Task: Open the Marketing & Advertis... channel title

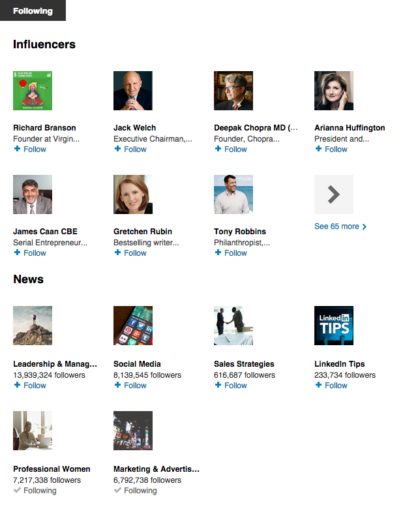Action: 157,469
